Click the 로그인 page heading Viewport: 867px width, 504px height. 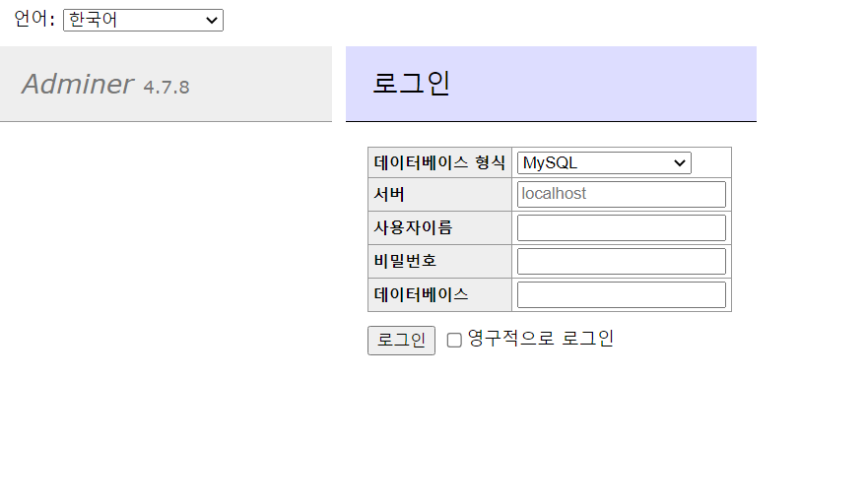pos(412,84)
